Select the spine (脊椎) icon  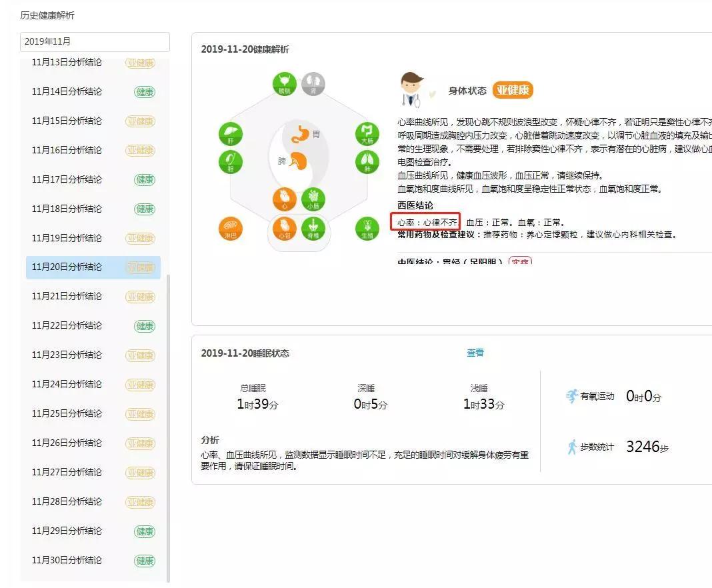313,229
